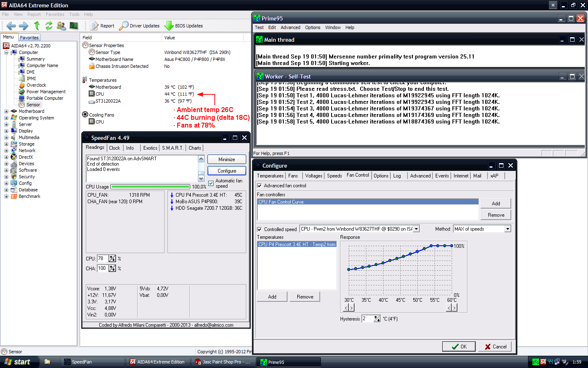588x368 pixels.
Task: Click the green Up level arrow icon
Action: coord(37,26)
